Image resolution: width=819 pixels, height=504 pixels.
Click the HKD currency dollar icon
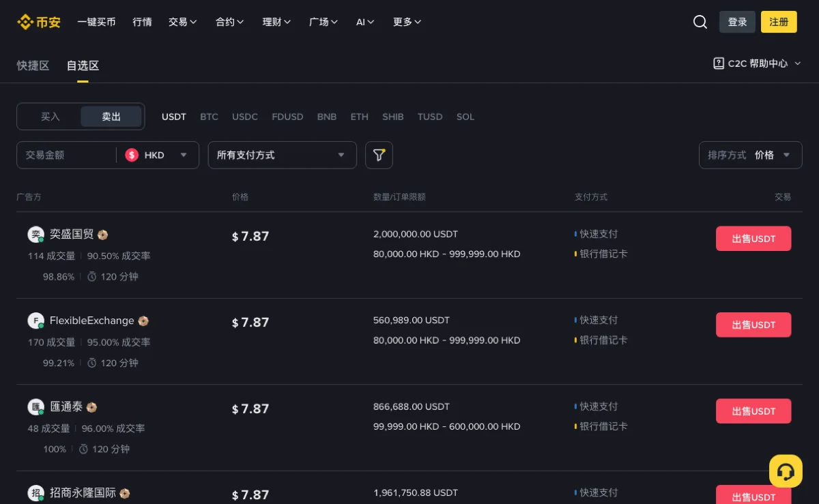132,155
